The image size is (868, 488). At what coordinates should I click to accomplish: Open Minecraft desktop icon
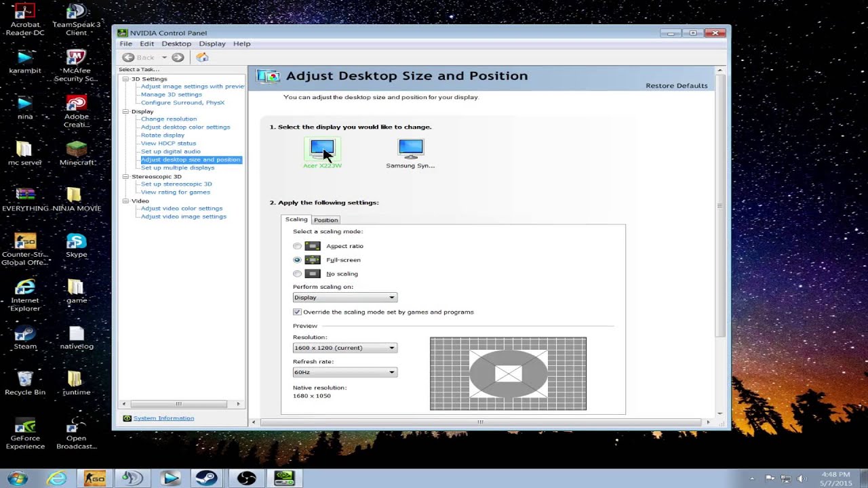[x=77, y=154]
